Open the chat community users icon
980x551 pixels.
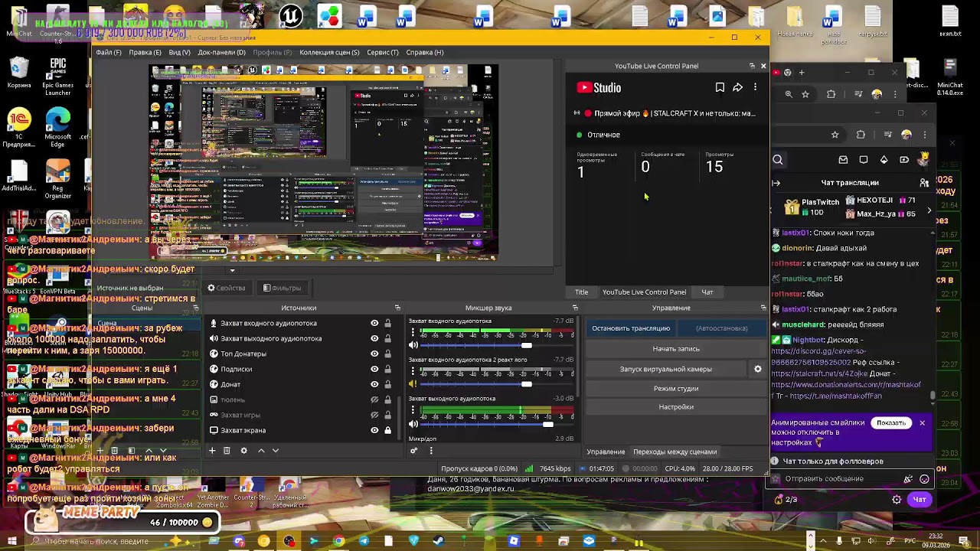[924, 183]
